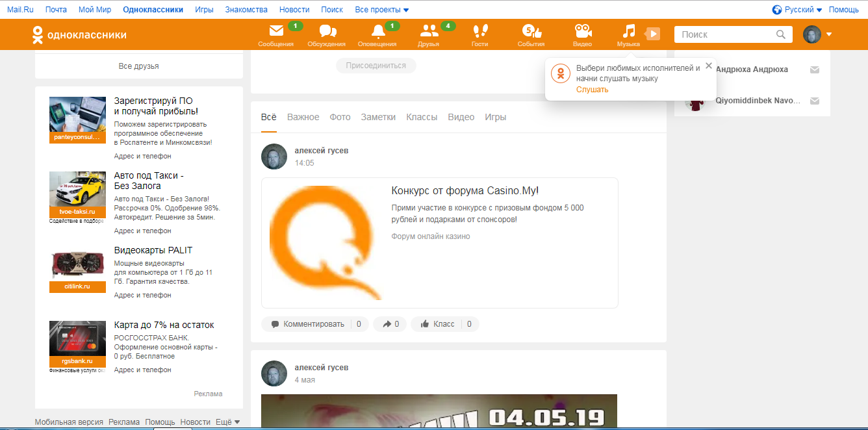Open алексей гусев avatar on 4 мая post
The image size is (868, 430).
274,373
